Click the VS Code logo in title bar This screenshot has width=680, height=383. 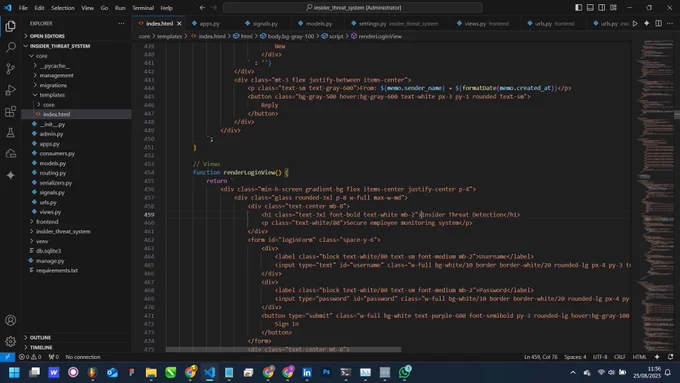8,7
